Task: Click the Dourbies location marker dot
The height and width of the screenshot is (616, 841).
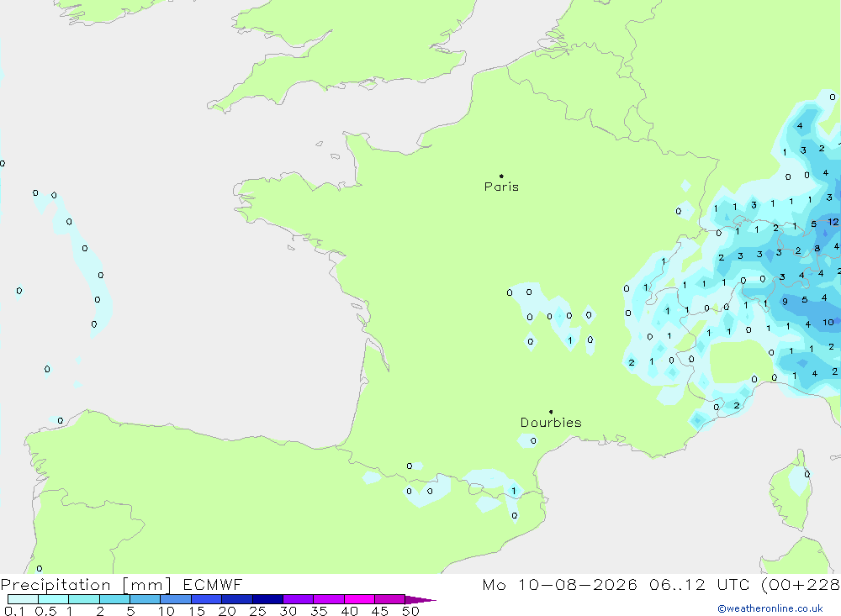Action: [x=551, y=412]
